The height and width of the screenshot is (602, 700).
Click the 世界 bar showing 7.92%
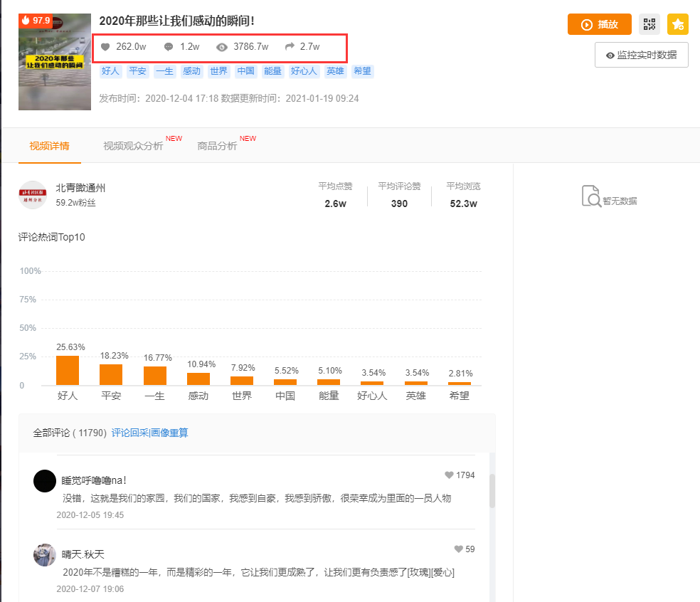(x=242, y=381)
